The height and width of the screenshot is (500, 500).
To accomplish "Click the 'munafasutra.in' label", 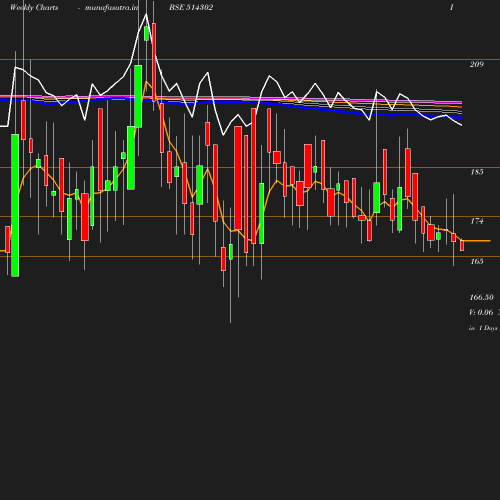I will 111,7.
